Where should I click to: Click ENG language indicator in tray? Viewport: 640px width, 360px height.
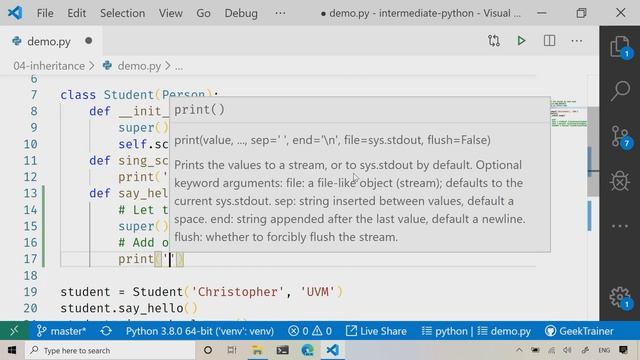click(604, 350)
